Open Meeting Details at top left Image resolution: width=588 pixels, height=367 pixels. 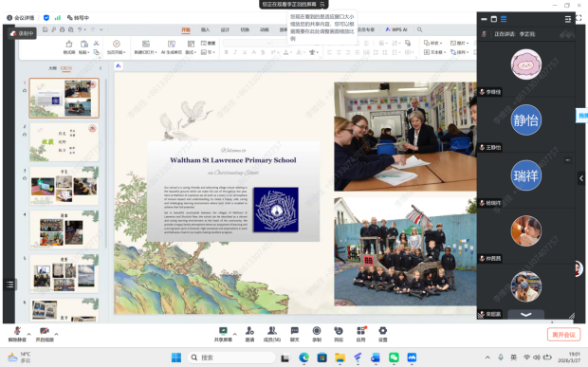click(x=21, y=18)
